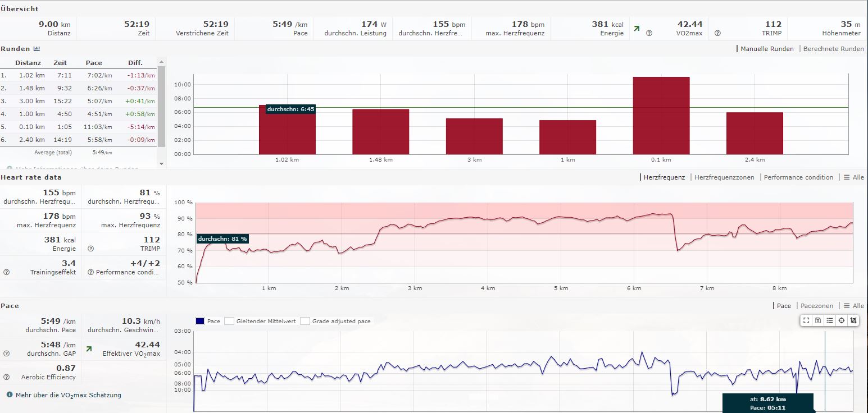Open the Alle menu in Pace section
Screen dimensions: 868x413
(x=853, y=306)
